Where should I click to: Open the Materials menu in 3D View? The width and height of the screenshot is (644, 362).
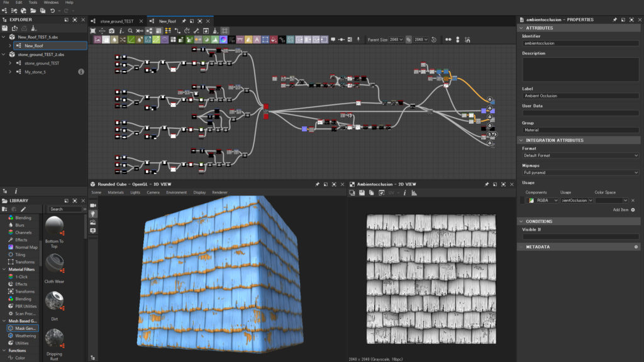pyautogui.click(x=115, y=192)
